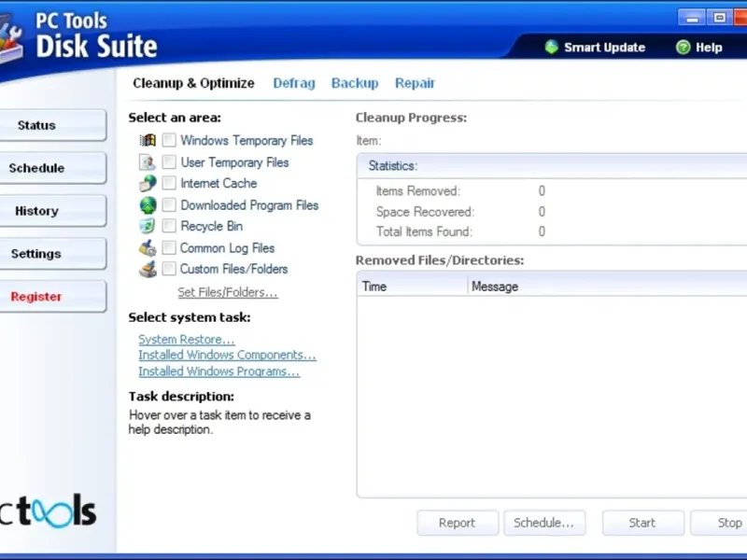
Task: Go to the Schedule section
Action: [x=52, y=168]
